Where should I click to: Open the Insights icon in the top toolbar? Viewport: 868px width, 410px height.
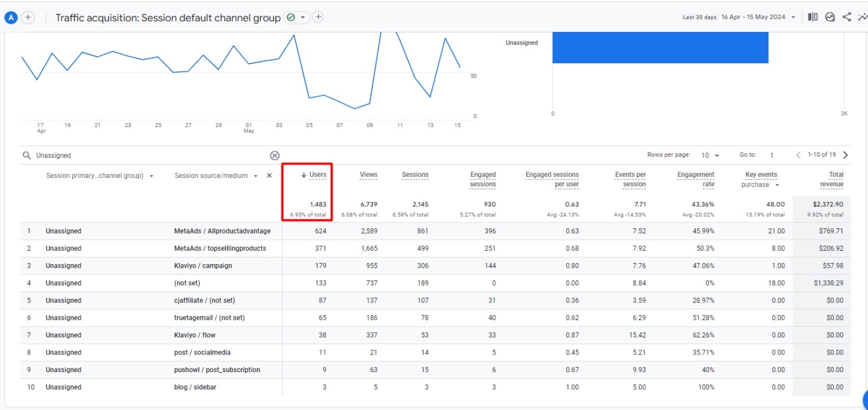(830, 17)
